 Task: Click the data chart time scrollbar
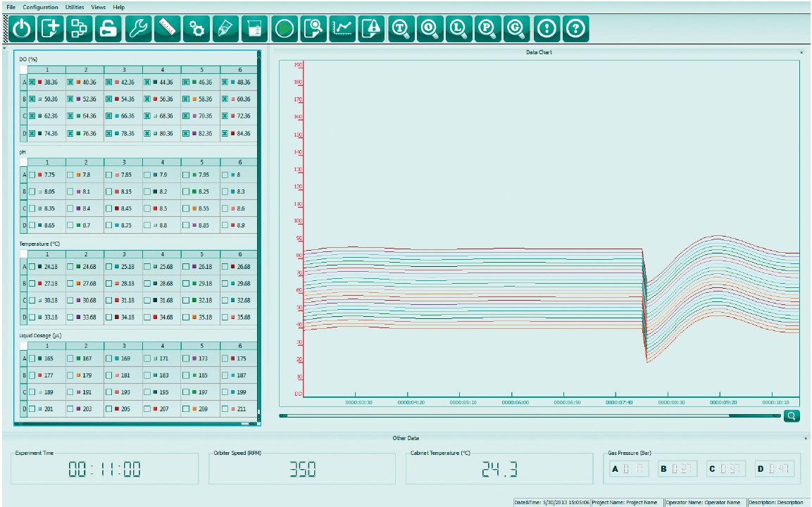530,415
